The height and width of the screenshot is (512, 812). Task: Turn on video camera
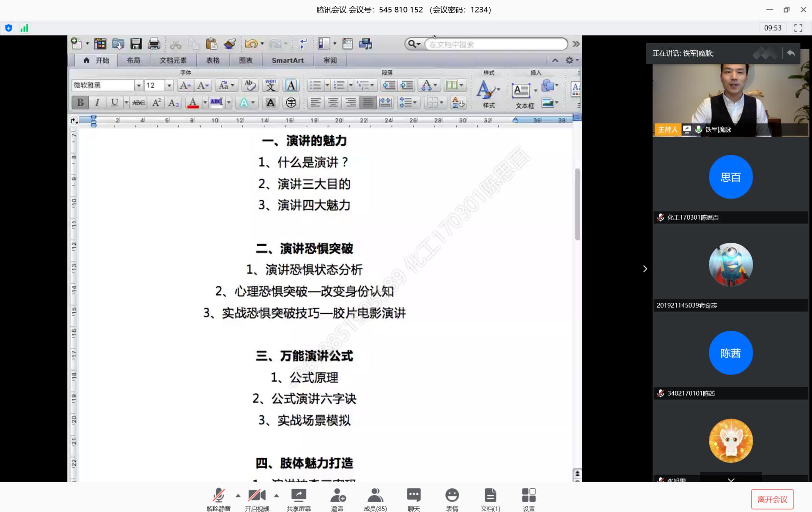pos(256,495)
